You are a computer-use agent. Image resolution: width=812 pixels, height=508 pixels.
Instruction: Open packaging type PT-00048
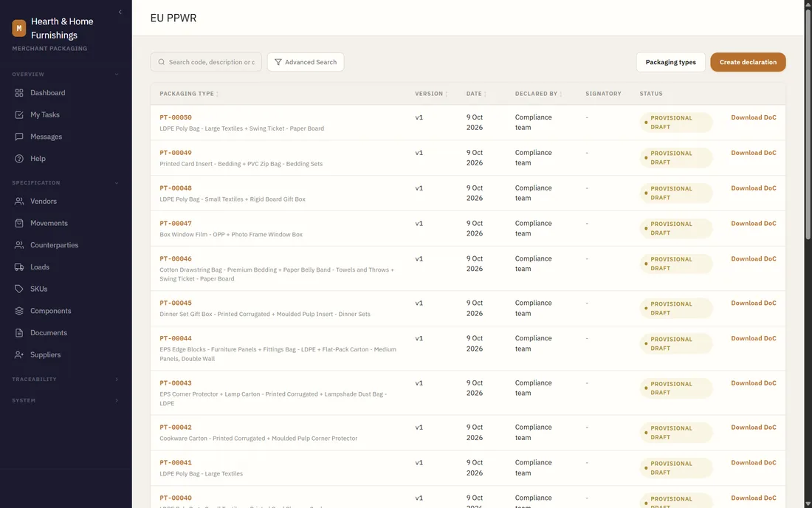point(176,188)
